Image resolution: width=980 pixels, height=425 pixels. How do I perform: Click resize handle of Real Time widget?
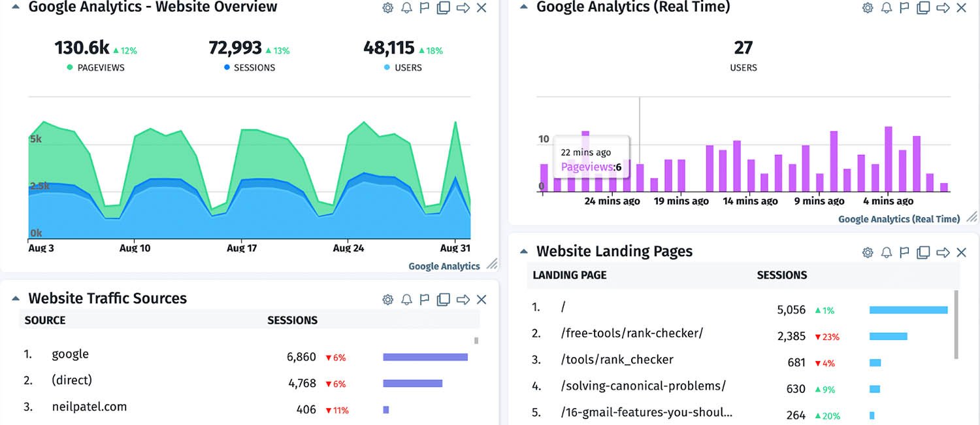(972, 216)
